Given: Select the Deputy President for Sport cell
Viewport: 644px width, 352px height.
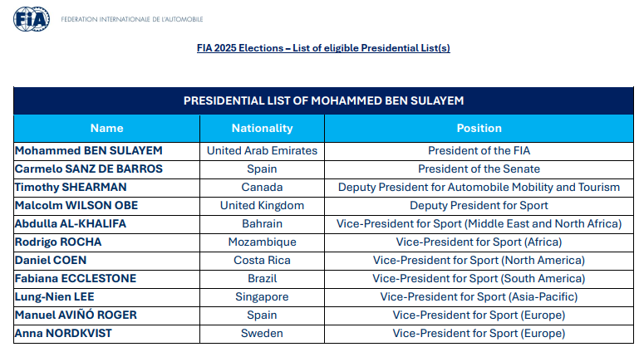Looking at the screenshot, I should [479, 206].
